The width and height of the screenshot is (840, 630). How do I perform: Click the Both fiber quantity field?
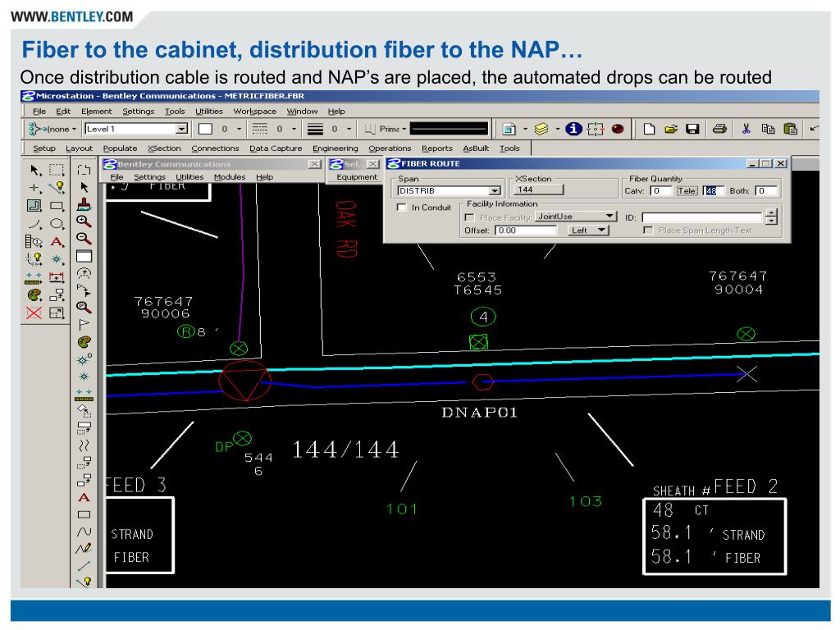click(x=765, y=190)
